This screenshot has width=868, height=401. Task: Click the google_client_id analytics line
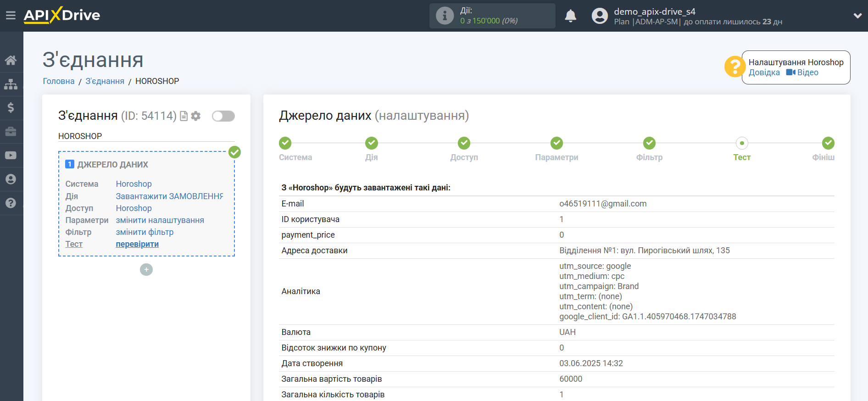coord(648,317)
